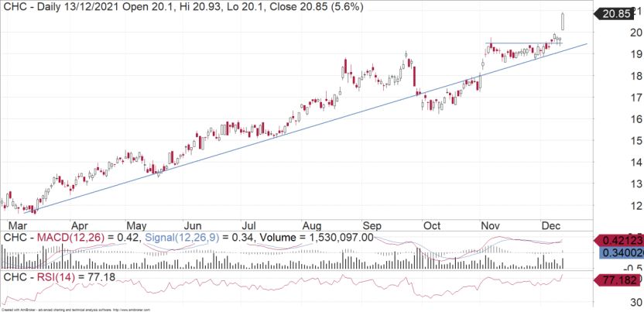Click the Signal(12,26,9) indicator label

click(x=184, y=238)
